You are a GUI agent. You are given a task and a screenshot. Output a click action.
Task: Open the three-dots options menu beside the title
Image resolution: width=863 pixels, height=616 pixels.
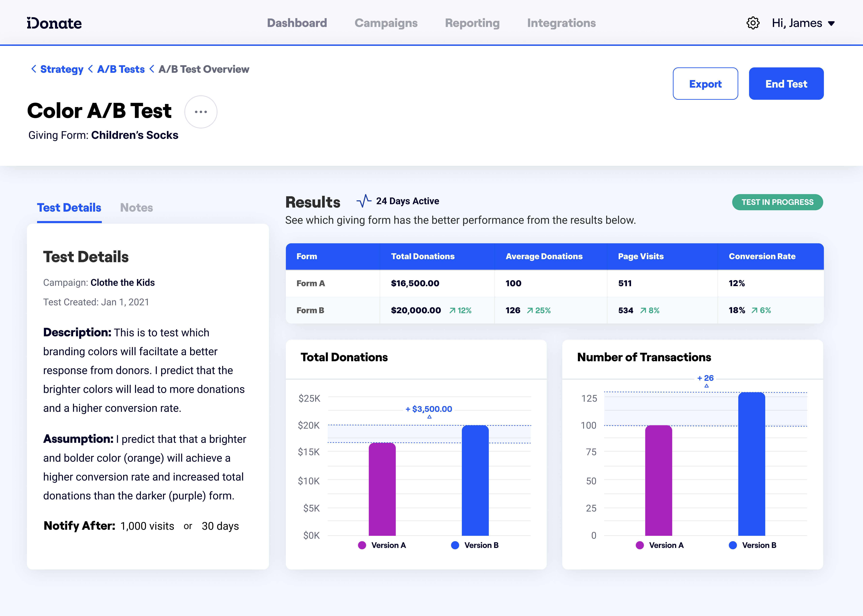coord(201,112)
